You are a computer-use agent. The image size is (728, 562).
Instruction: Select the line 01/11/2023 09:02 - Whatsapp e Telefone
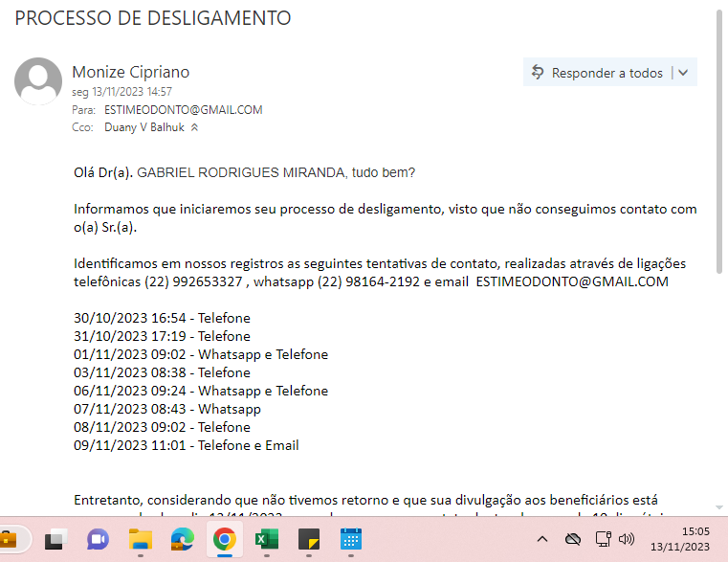coord(201,354)
